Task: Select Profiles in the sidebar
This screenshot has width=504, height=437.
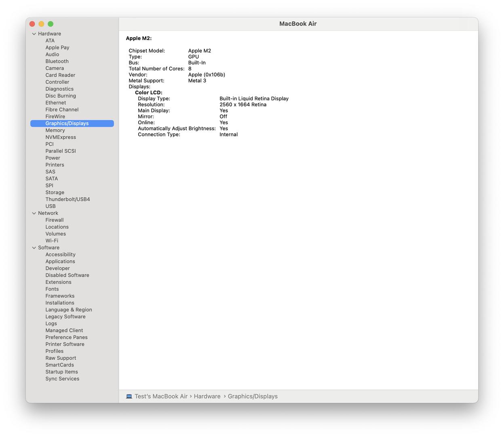Action: pyautogui.click(x=54, y=351)
